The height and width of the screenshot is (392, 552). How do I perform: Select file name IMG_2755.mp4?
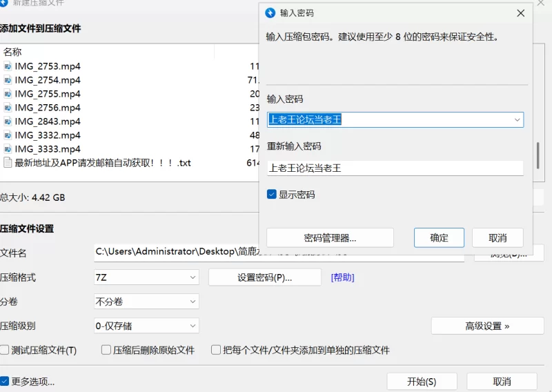click(x=48, y=94)
